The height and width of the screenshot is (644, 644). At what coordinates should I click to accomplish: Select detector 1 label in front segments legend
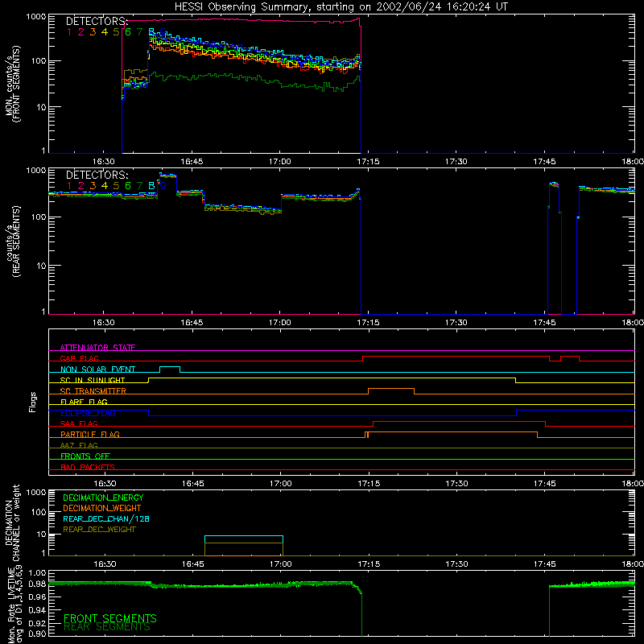pyautogui.click(x=69, y=32)
